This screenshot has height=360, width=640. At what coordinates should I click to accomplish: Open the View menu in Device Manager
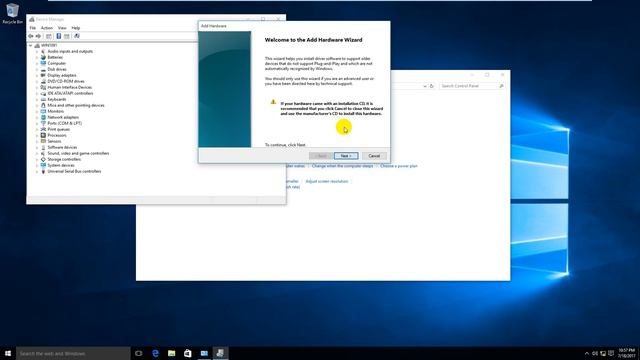coord(62,28)
